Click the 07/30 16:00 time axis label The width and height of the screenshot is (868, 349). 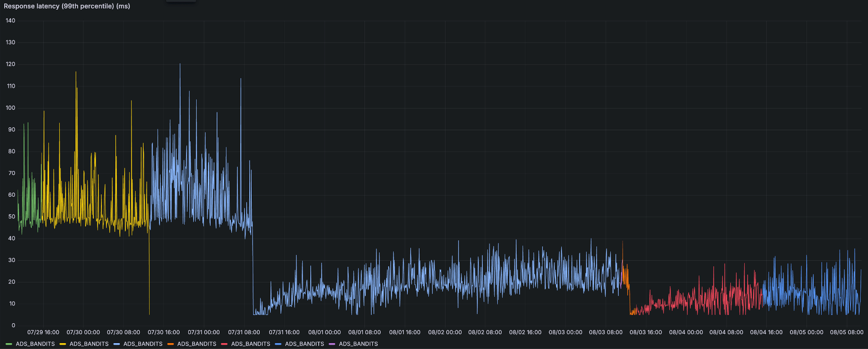[164, 332]
